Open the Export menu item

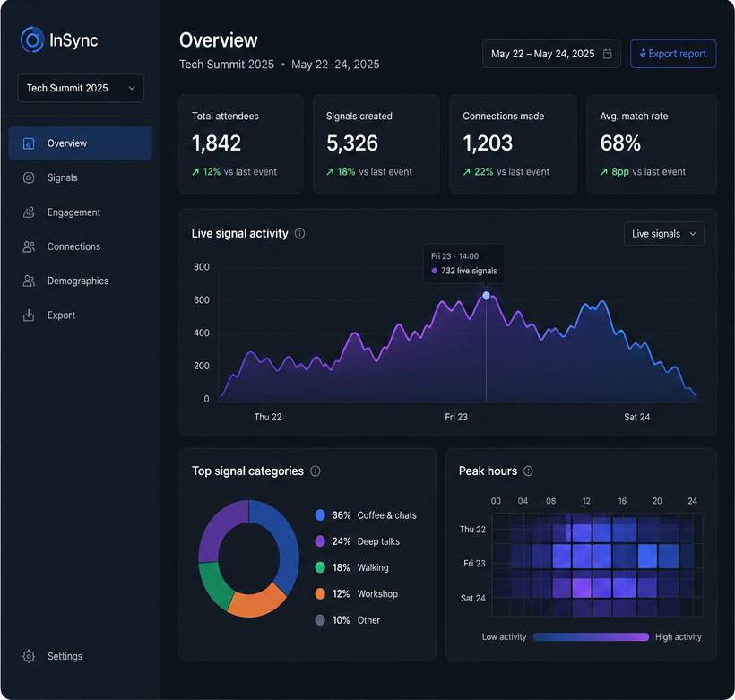coord(80,315)
